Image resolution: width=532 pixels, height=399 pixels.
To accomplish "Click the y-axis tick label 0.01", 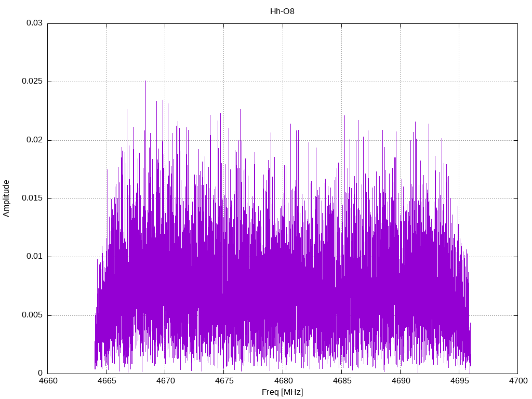I will click(35, 257).
